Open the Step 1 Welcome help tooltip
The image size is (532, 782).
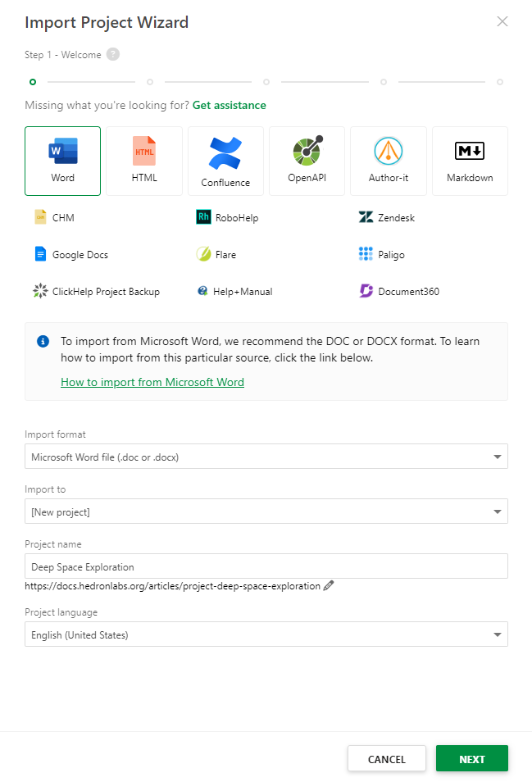point(111,54)
